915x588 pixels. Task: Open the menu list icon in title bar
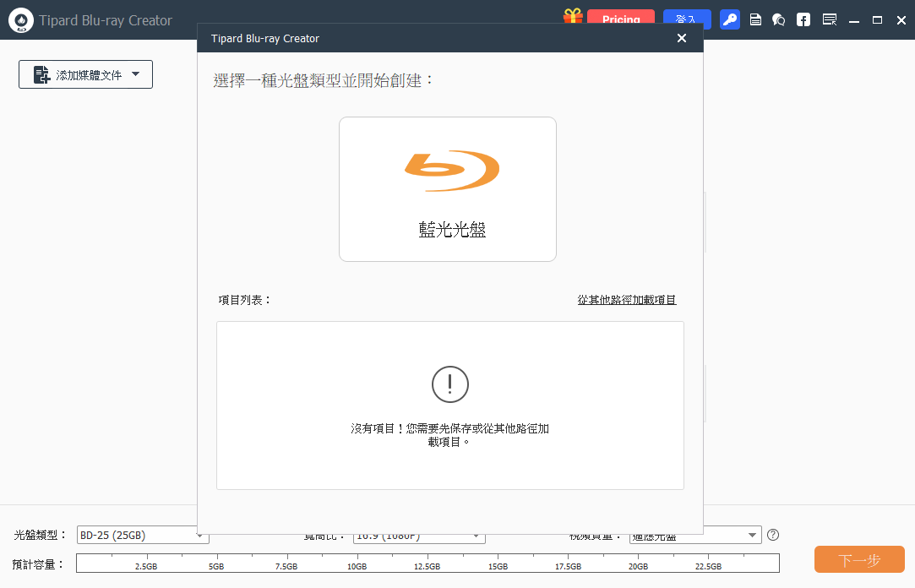point(829,19)
